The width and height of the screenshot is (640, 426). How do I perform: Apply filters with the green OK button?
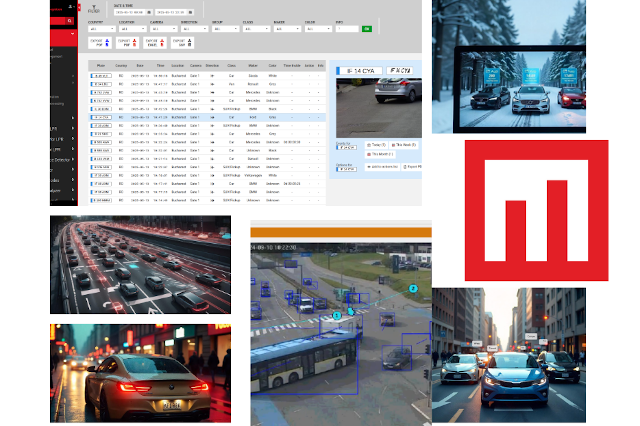coord(367,29)
